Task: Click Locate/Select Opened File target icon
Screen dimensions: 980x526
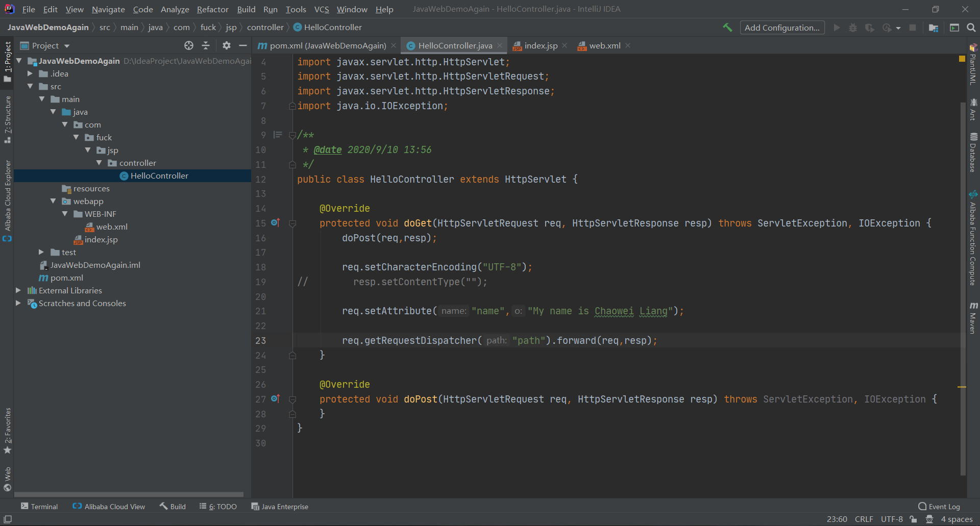Action: click(189, 45)
